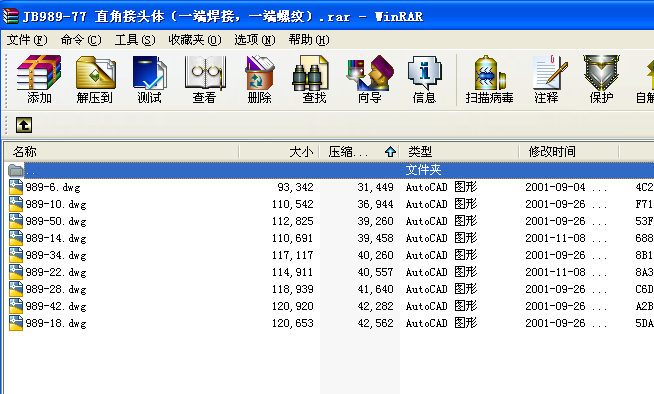
Task: Go up one folder level
Action: click(24, 125)
